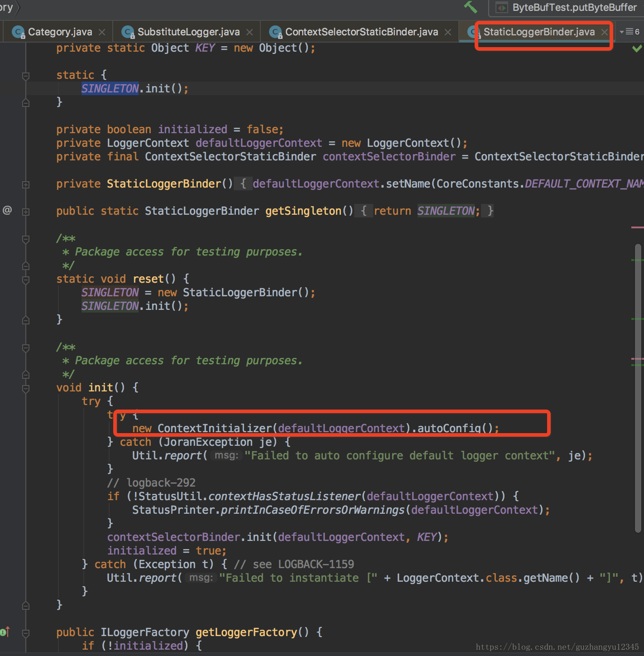Click the getLoggerFactory method name
This screenshot has height=656, width=644.
(246, 632)
